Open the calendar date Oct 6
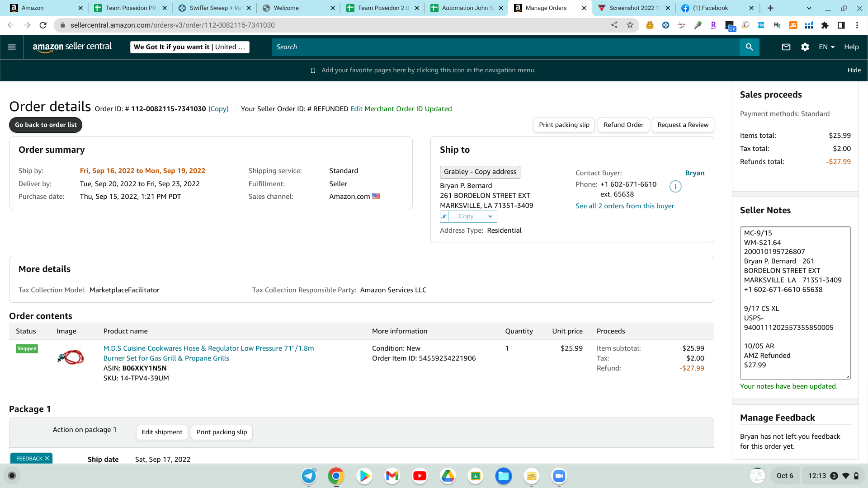This screenshot has height=488, width=868. (785, 476)
